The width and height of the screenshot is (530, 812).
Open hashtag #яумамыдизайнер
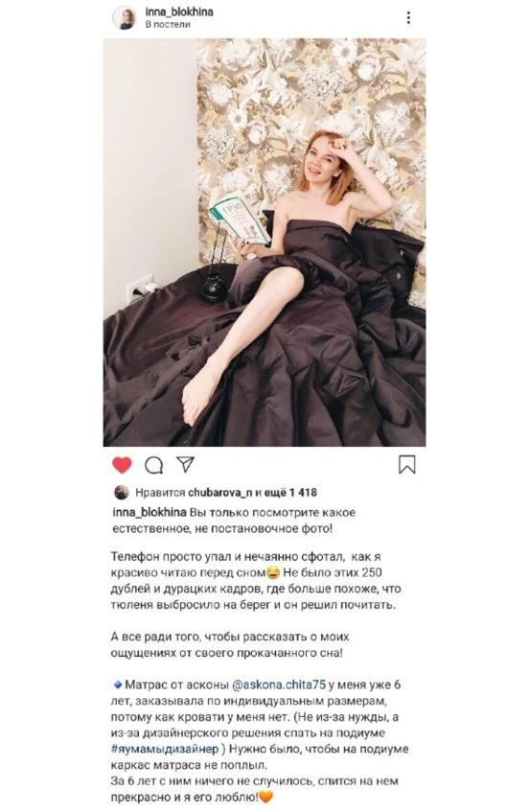coord(164,749)
